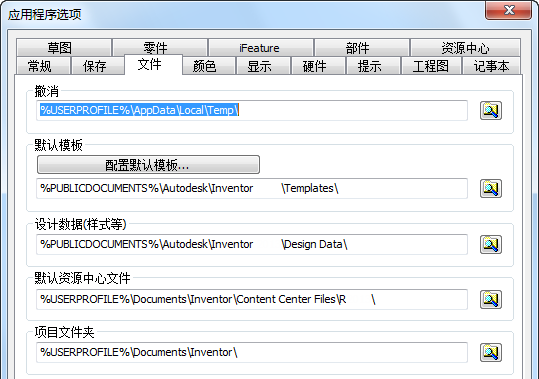Viewport: 539px width, 379px height.
Task: Go to the 显示 tab
Action: point(263,66)
